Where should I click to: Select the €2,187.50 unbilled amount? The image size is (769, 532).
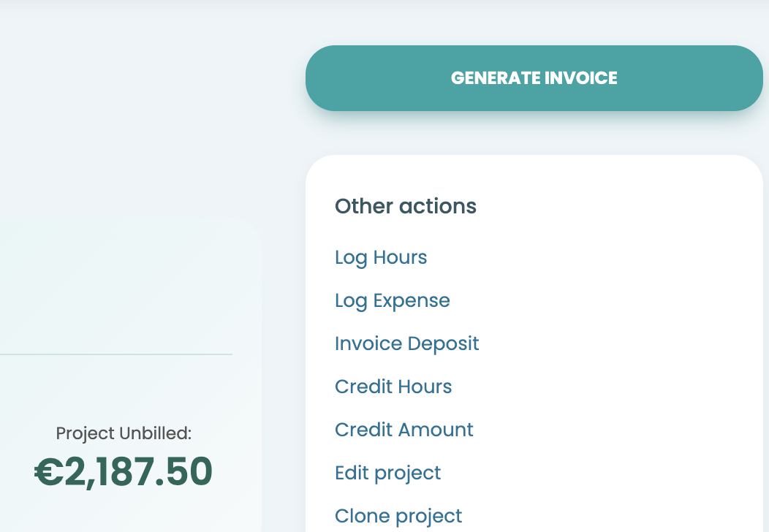click(x=124, y=471)
